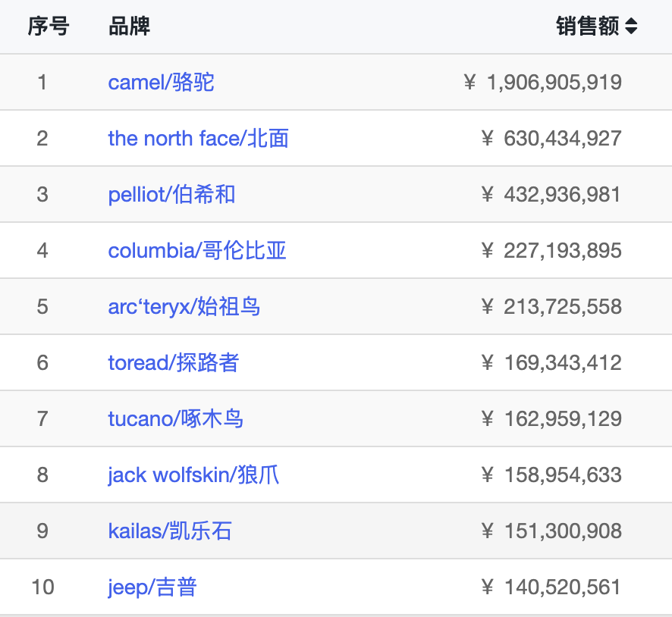Open the north face/北面 brand link
672x617 pixels.
tap(198, 138)
